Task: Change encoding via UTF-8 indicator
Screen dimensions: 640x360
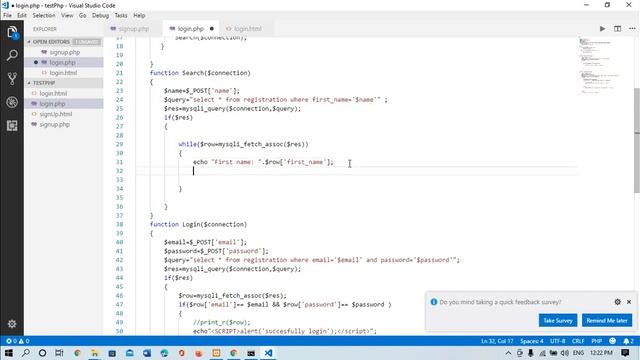Action: [x=558, y=341]
